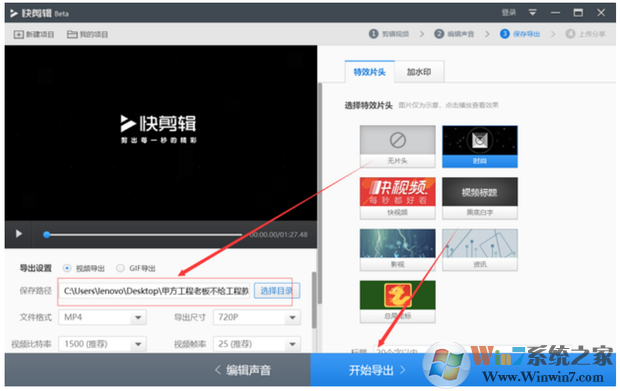
Task: Choose the 资讯 intro thumbnail
Action: pos(480,250)
